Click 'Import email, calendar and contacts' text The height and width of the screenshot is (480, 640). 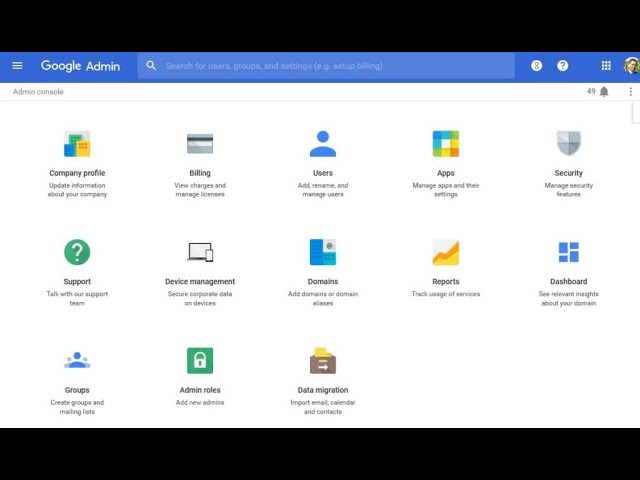click(x=323, y=407)
